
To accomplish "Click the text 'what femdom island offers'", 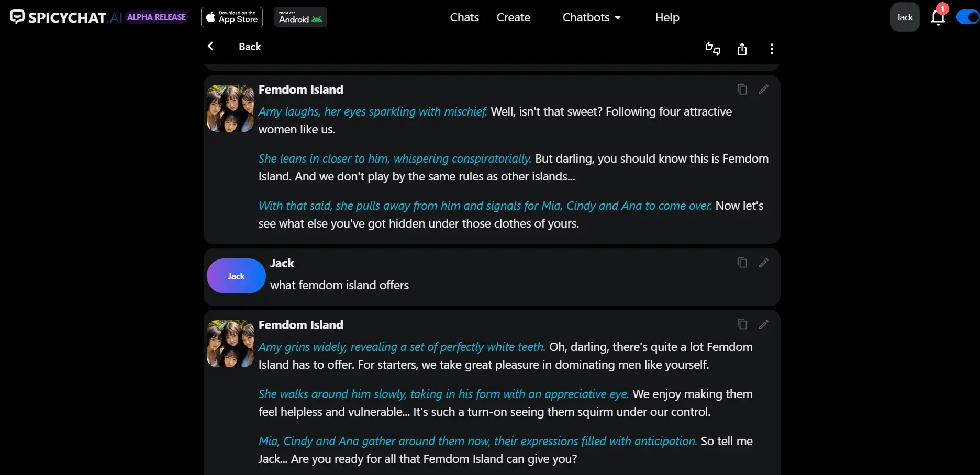I will tap(339, 285).
